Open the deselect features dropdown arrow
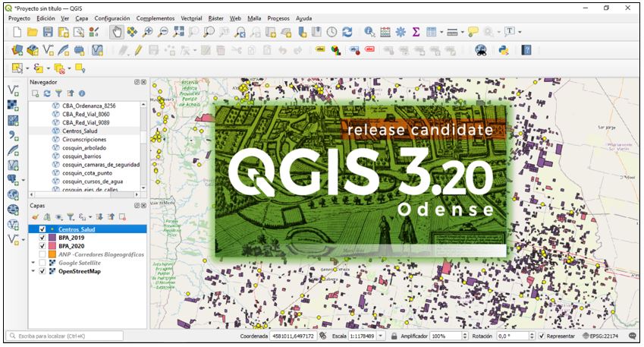Viewport: 644px width, 347px height. click(x=70, y=68)
